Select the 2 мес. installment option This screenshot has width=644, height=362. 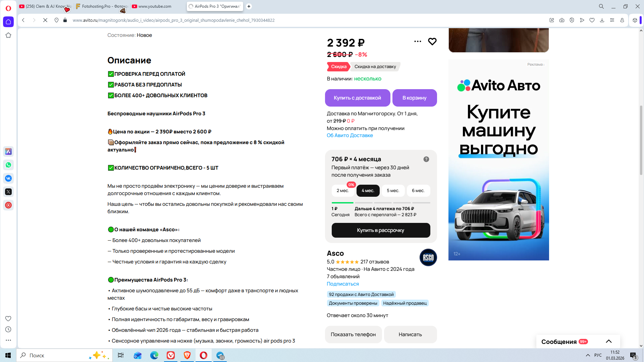pyautogui.click(x=342, y=191)
